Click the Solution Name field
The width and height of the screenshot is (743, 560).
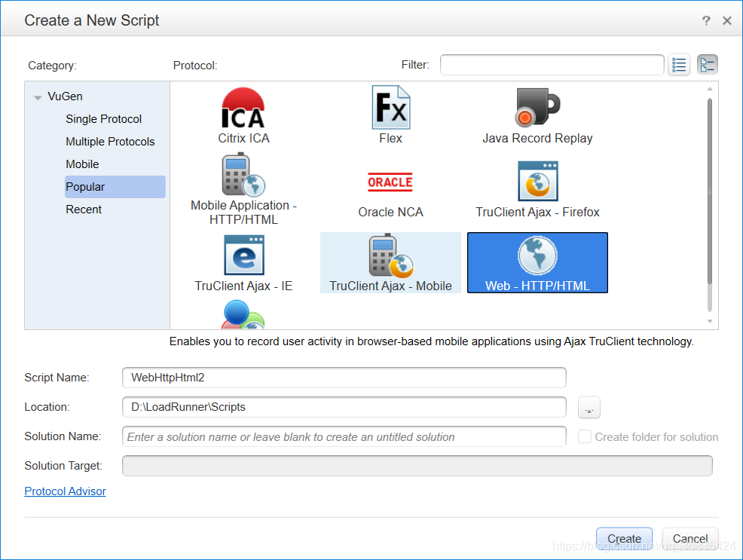click(344, 436)
